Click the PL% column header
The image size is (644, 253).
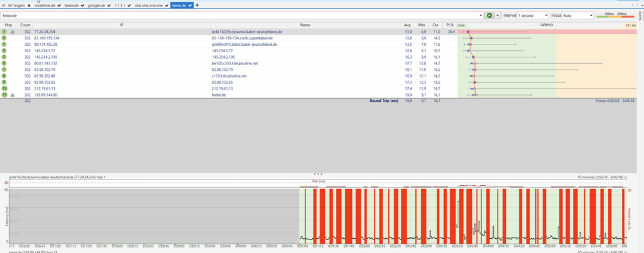450,25
